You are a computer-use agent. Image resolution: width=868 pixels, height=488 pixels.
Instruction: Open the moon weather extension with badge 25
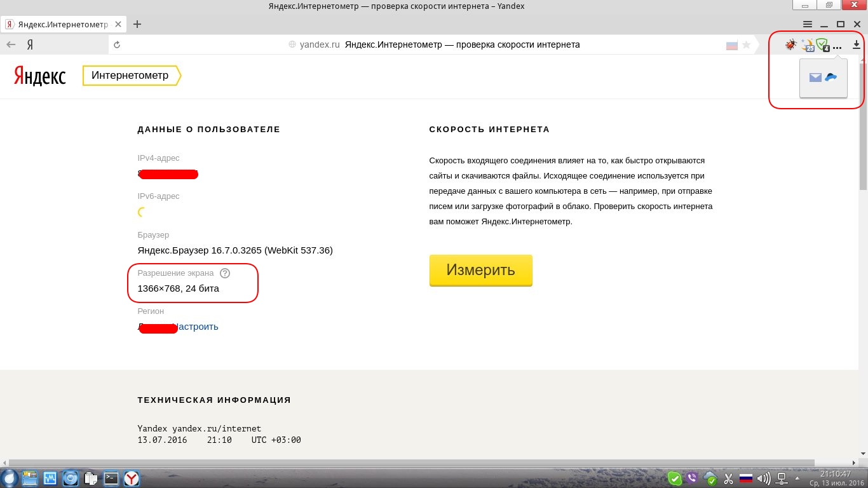(x=808, y=44)
